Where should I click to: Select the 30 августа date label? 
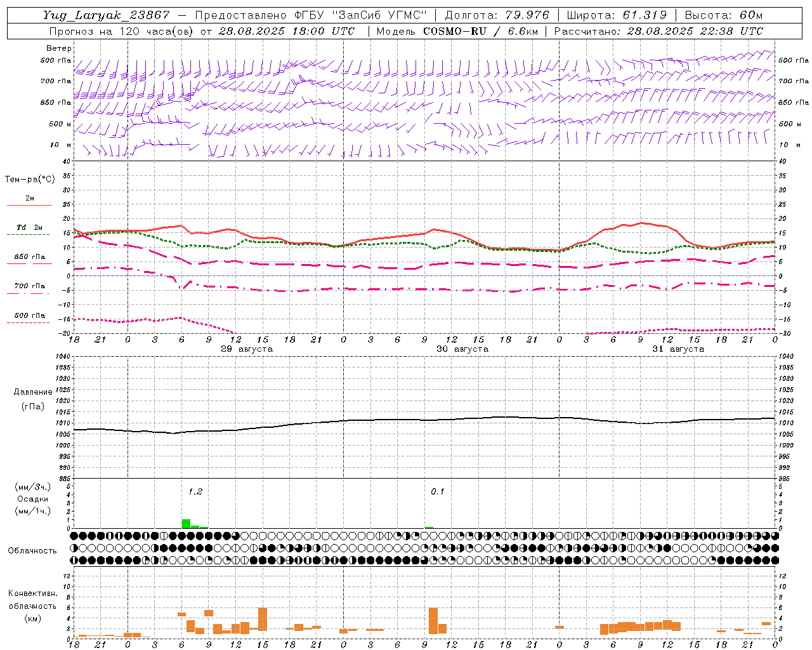click(462, 349)
